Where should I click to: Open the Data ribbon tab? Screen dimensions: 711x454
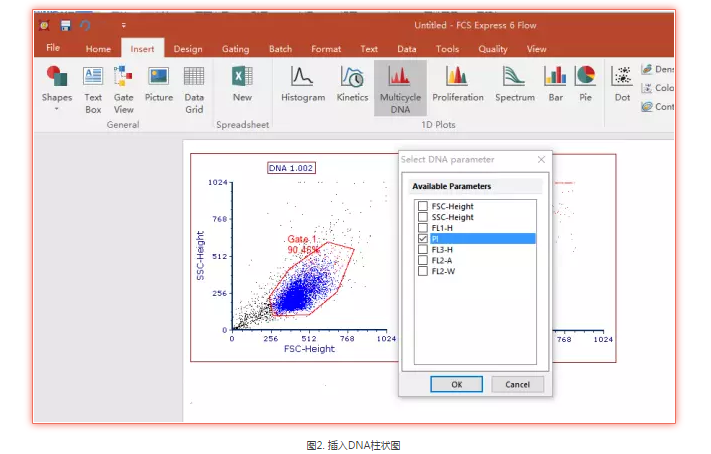(x=406, y=49)
